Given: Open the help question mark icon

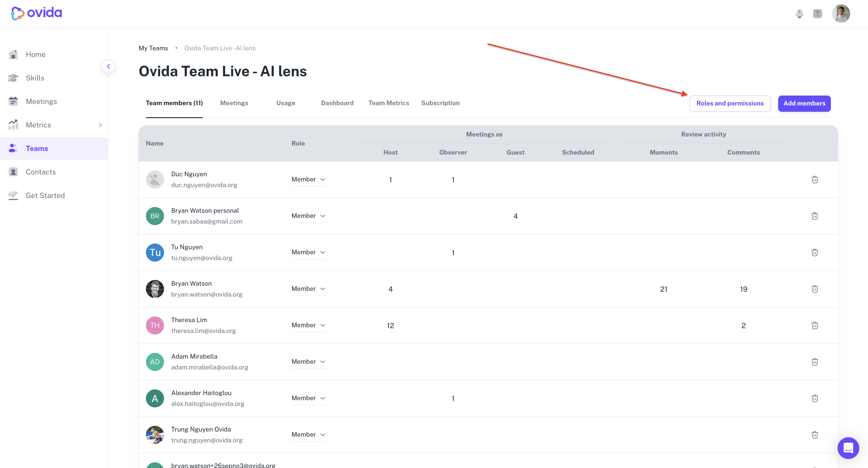Looking at the screenshot, I should click(817, 14).
